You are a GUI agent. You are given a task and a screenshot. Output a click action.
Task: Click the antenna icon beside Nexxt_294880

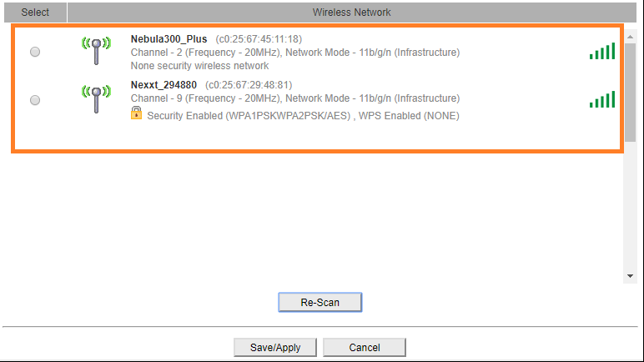tap(96, 98)
